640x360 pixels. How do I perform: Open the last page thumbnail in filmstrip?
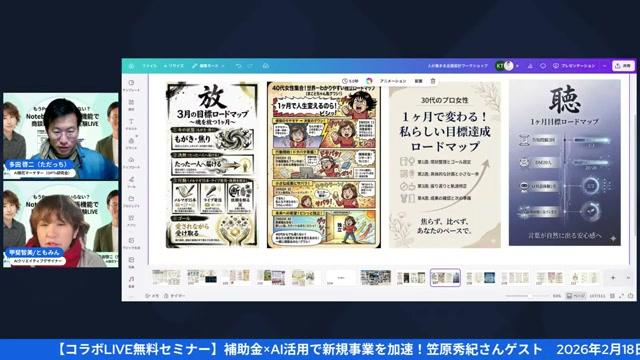tap(584, 278)
